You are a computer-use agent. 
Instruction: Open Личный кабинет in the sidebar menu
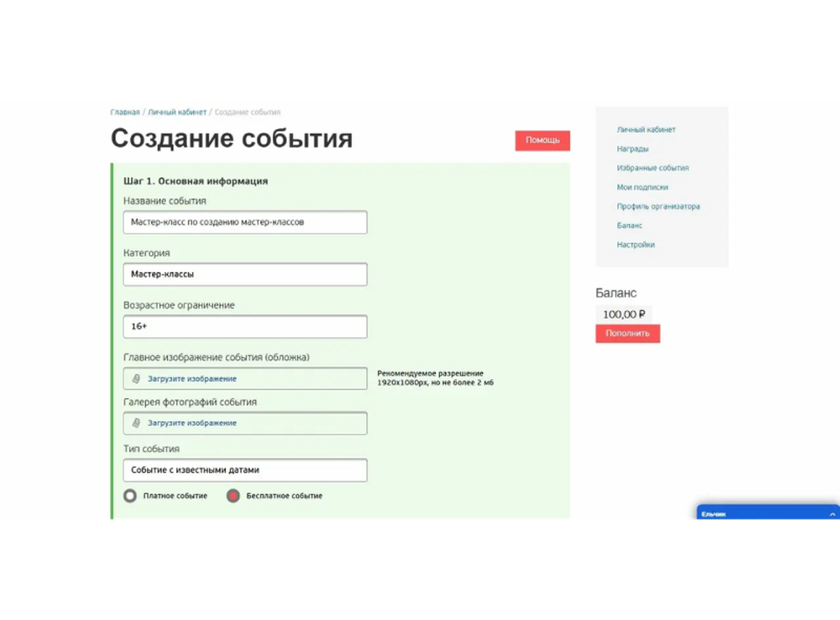point(646,130)
